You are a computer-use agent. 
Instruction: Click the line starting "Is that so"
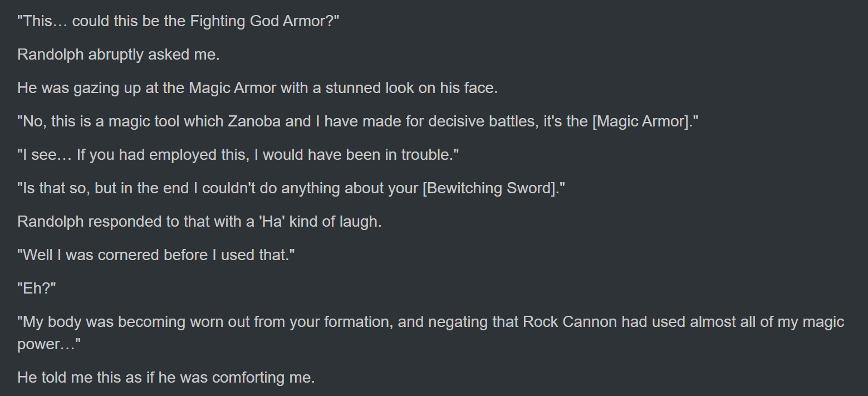[x=291, y=188]
